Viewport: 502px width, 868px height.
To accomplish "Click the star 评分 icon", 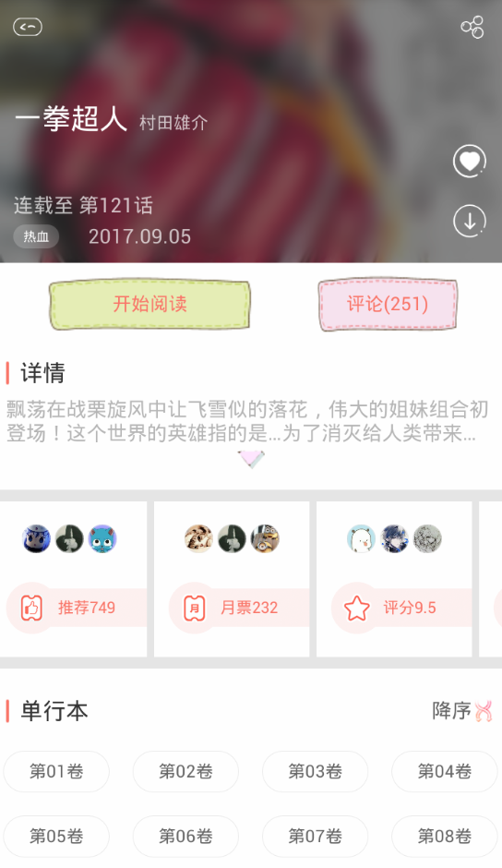I will point(357,608).
